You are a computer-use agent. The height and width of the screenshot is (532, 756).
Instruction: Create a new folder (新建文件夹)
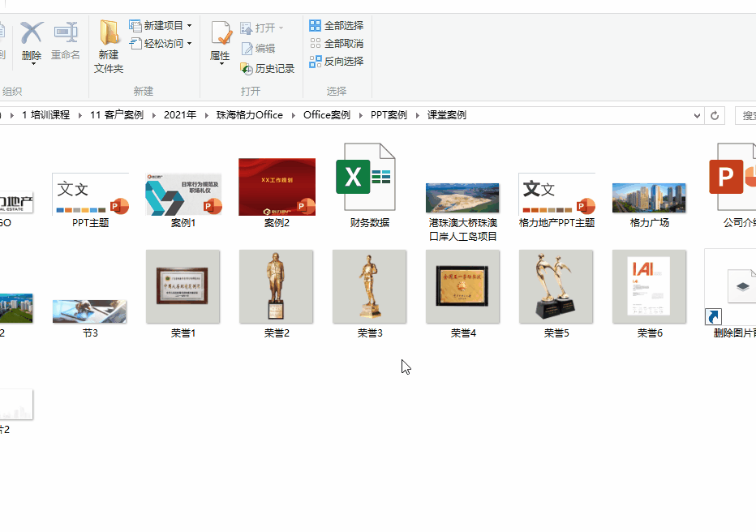point(109,47)
